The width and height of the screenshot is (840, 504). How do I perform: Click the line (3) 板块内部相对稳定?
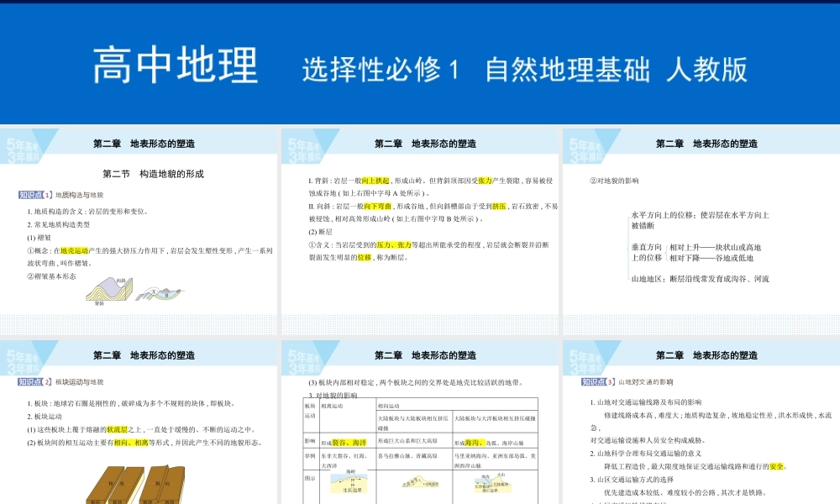coord(416,382)
